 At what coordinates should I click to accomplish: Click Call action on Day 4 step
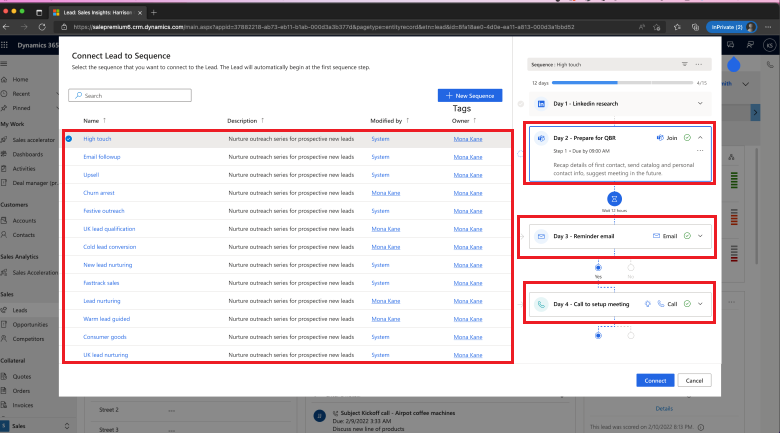667,304
